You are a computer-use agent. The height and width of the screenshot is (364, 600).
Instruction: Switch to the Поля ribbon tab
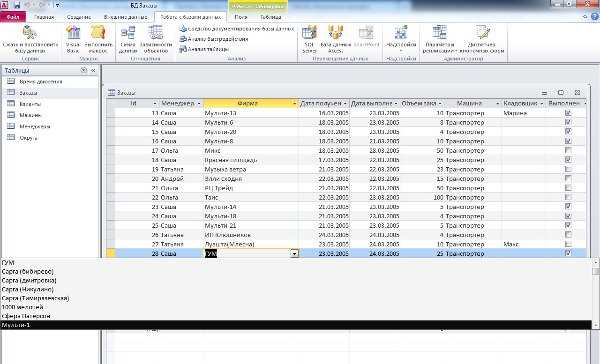(x=241, y=17)
